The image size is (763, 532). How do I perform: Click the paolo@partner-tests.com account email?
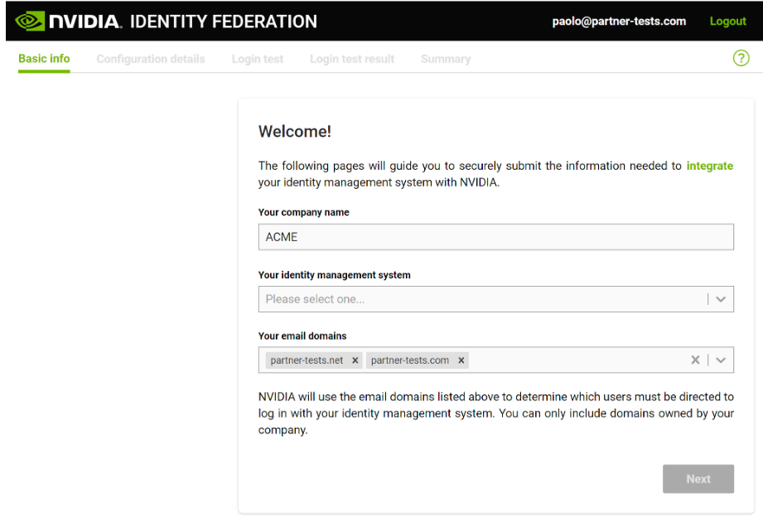pyautogui.click(x=619, y=22)
